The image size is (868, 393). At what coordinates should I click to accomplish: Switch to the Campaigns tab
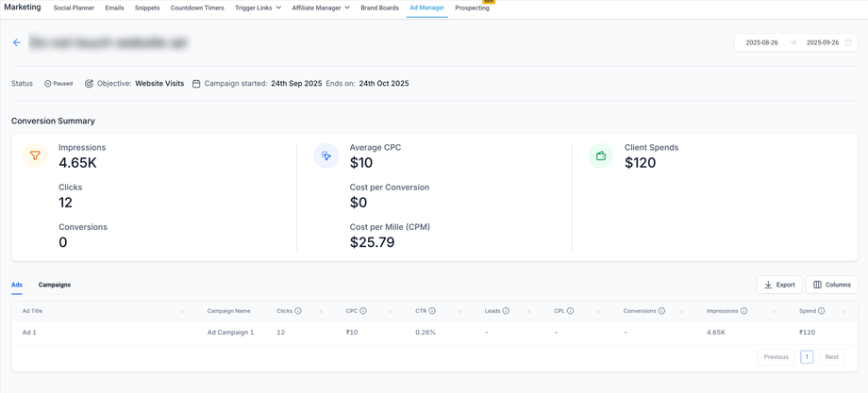point(55,285)
